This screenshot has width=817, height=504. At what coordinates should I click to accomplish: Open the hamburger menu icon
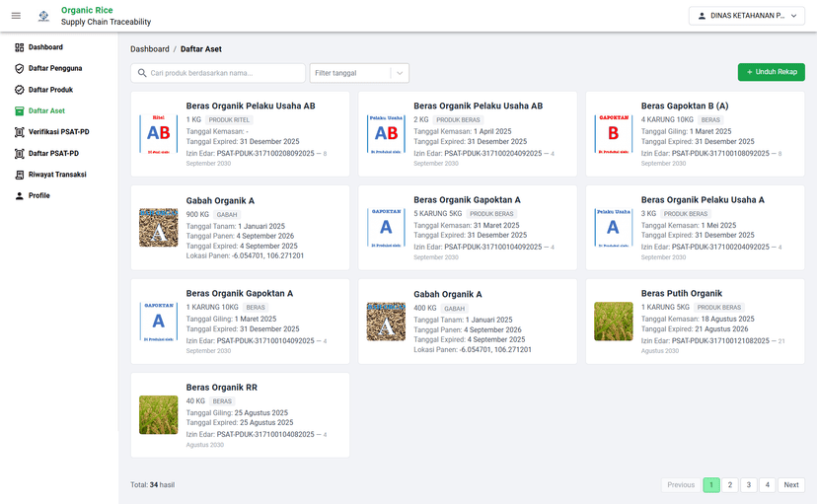(16, 16)
